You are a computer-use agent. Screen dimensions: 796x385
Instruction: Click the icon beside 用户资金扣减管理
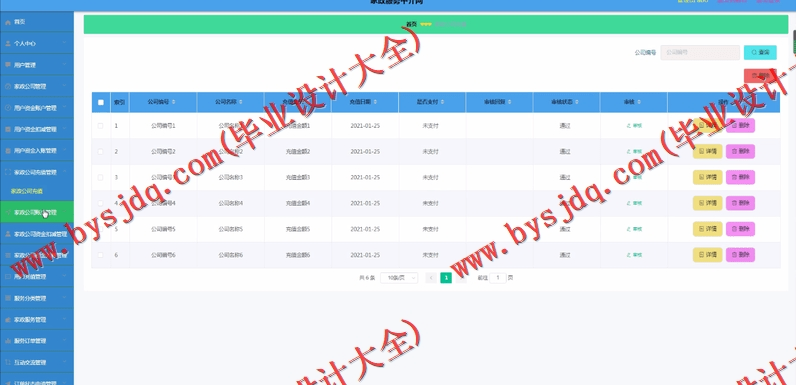click(8, 130)
